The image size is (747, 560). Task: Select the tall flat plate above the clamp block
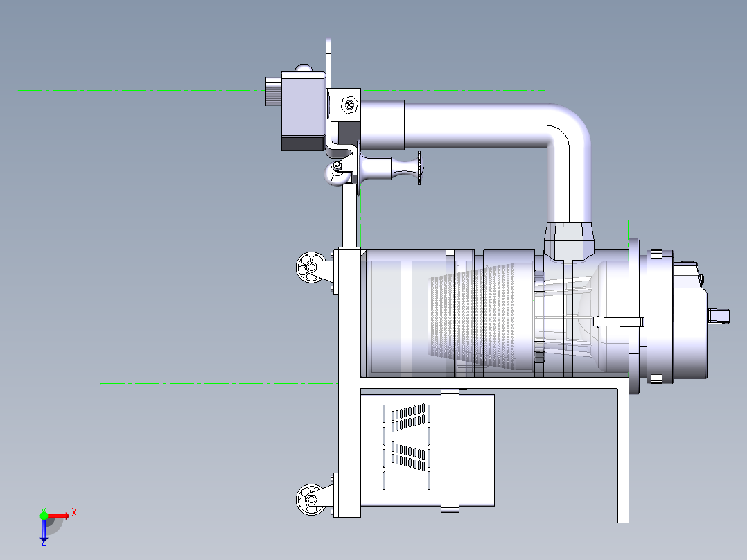click(x=328, y=63)
